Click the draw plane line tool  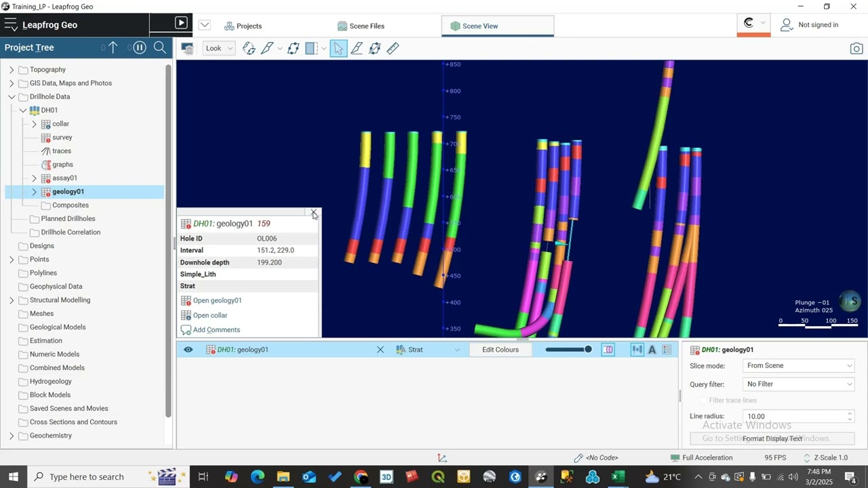click(x=357, y=48)
